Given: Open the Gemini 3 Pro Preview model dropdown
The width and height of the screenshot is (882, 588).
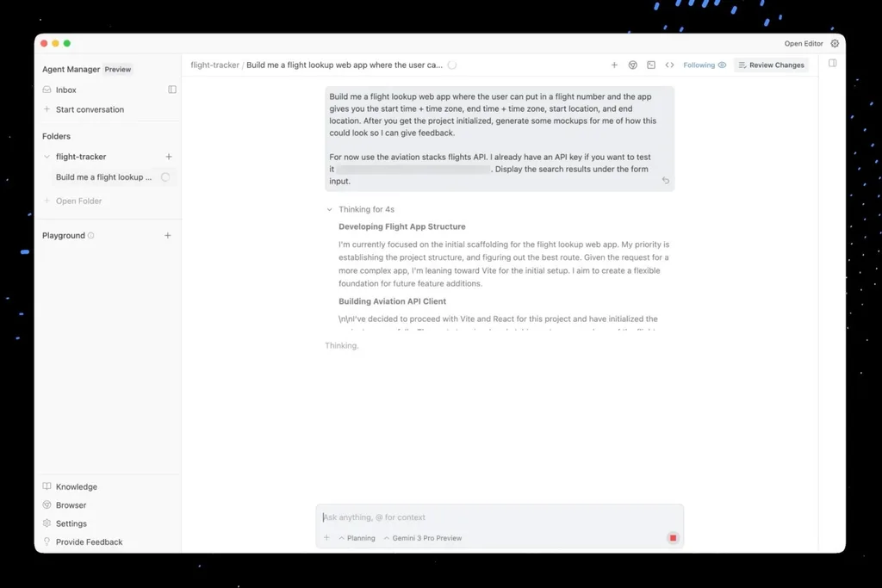Looking at the screenshot, I should (x=422, y=538).
